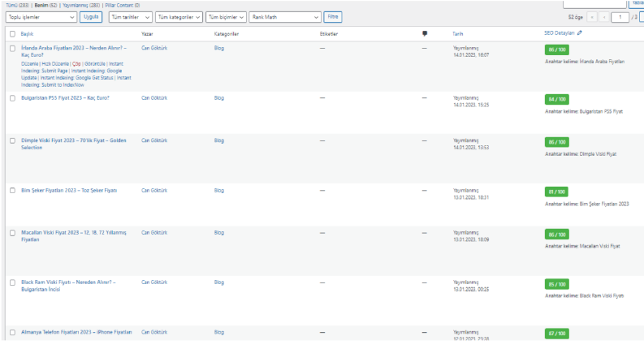Click the 87 / 100 SEO score badge
This screenshot has height=362, width=644.
click(x=556, y=334)
